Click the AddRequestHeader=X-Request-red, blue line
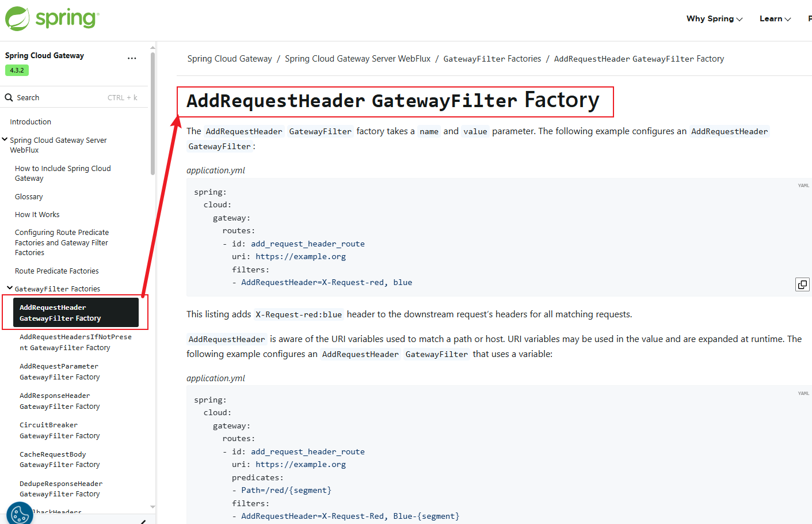This screenshot has width=812, height=524. pos(326,282)
